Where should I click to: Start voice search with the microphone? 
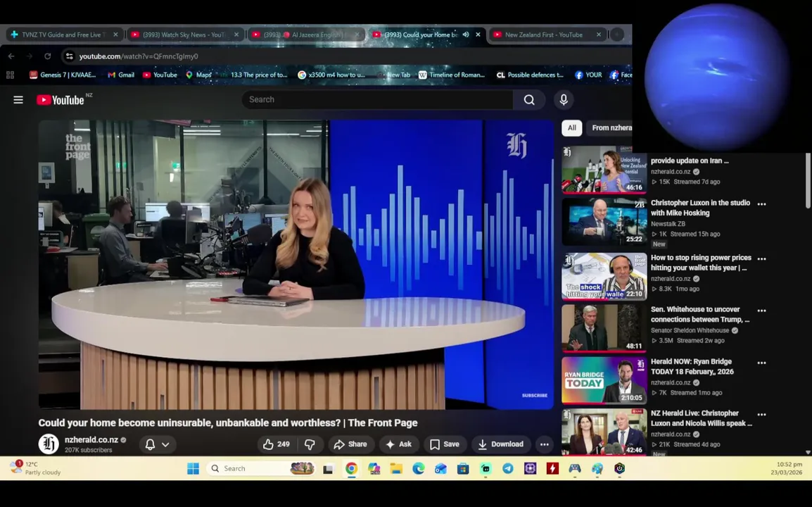point(564,99)
